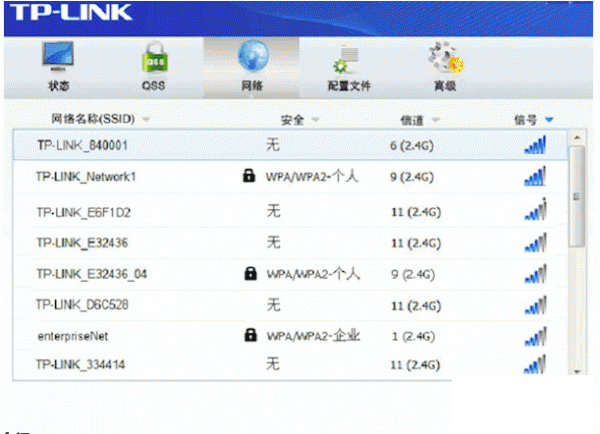Open the 高级 gears icon

pyautogui.click(x=446, y=57)
